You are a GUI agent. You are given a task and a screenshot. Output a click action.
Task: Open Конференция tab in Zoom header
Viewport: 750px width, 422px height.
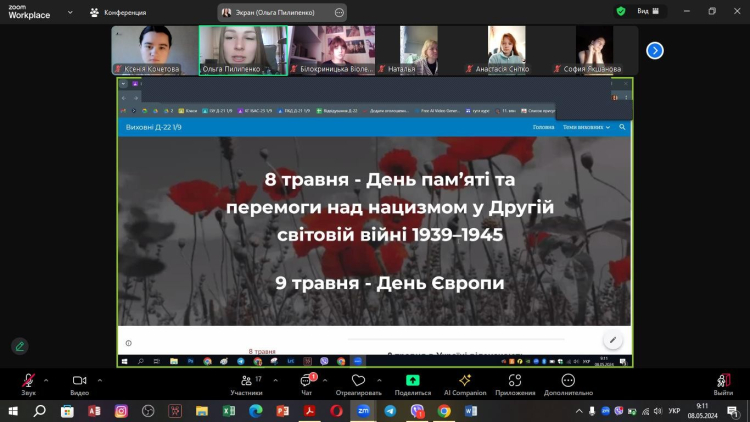pyautogui.click(x=117, y=12)
